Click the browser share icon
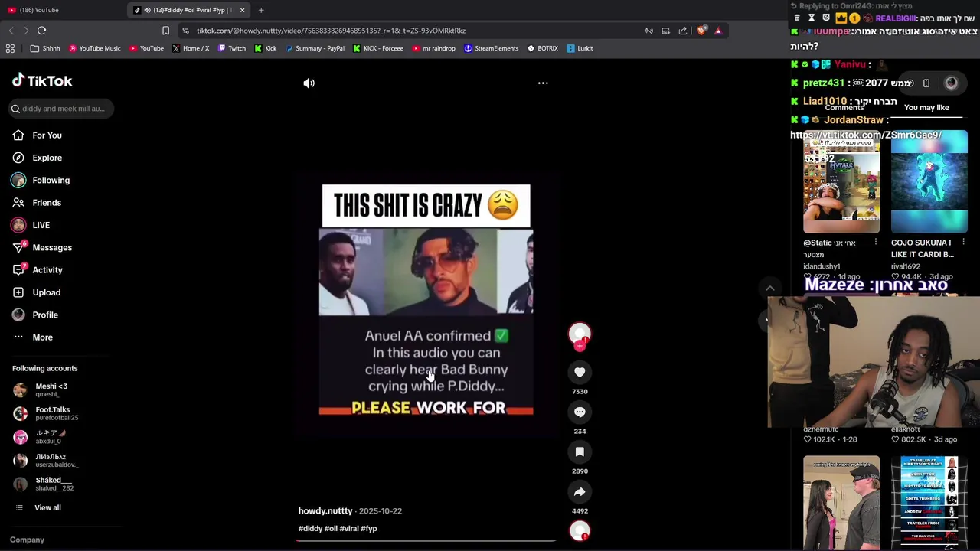Viewport: 980px width, 551px height. [683, 31]
